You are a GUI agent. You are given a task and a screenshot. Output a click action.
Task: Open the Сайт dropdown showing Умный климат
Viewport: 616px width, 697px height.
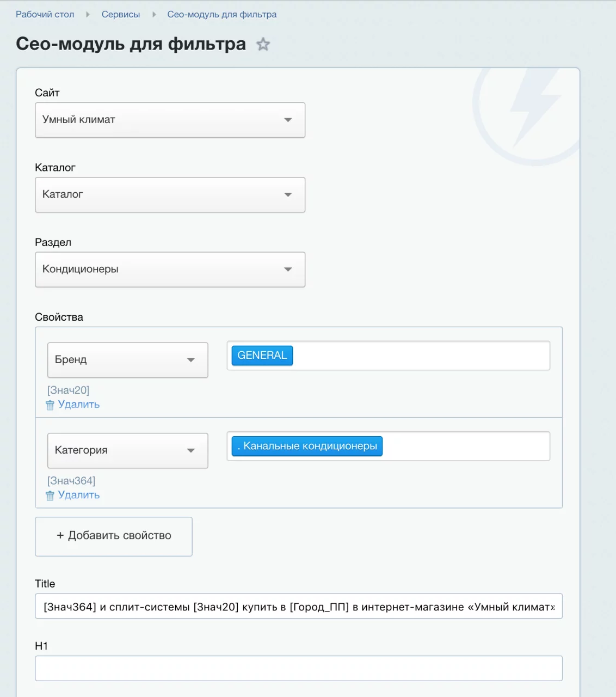[x=170, y=120]
